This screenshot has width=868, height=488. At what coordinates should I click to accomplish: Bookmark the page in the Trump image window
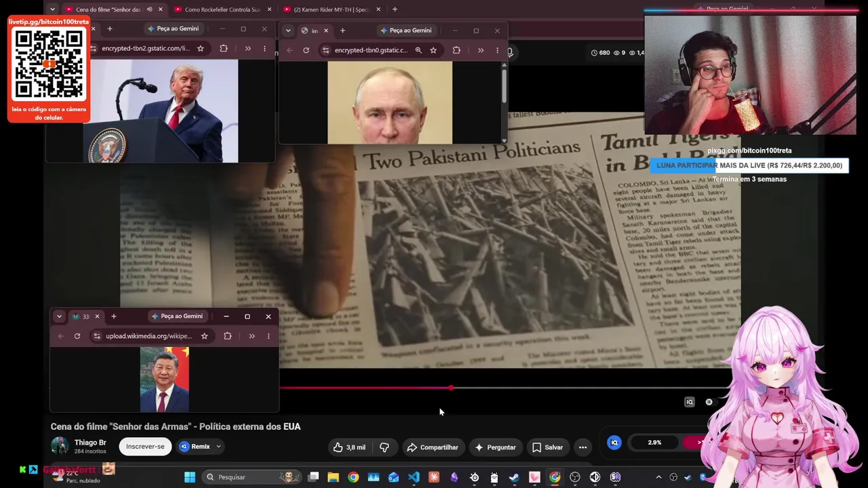tap(201, 49)
